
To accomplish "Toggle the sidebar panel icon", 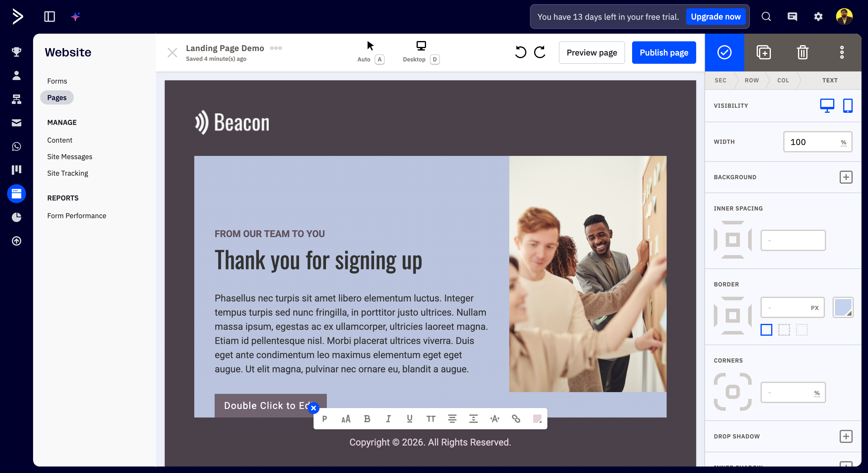I will click(50, 17).
